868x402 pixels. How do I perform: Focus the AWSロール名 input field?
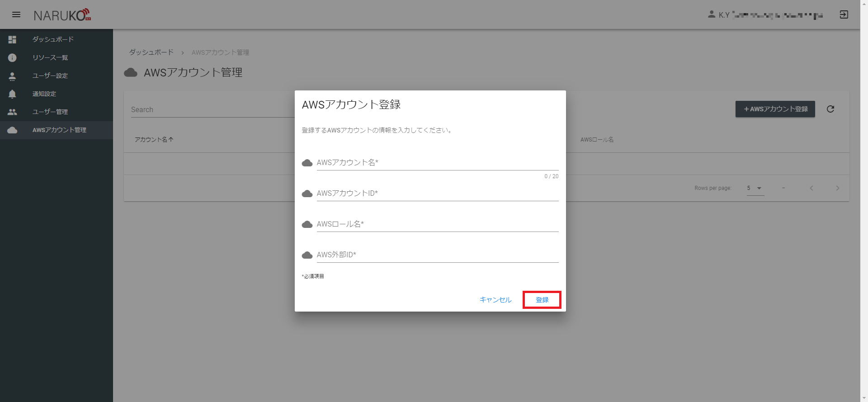[x=438, y=224]
